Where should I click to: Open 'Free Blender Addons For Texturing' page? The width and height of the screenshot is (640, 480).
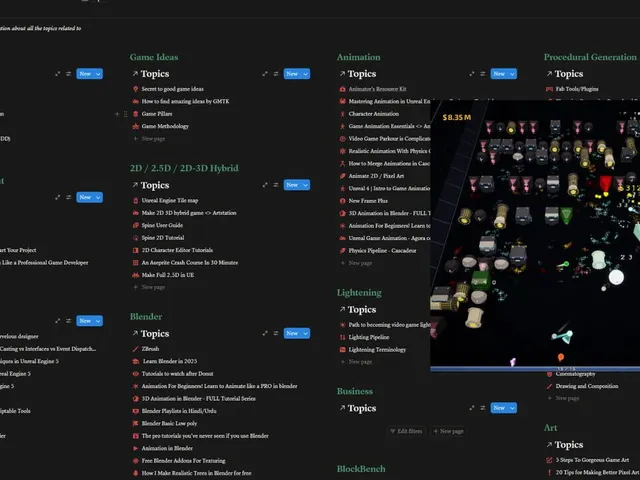(x=183, y=460)
